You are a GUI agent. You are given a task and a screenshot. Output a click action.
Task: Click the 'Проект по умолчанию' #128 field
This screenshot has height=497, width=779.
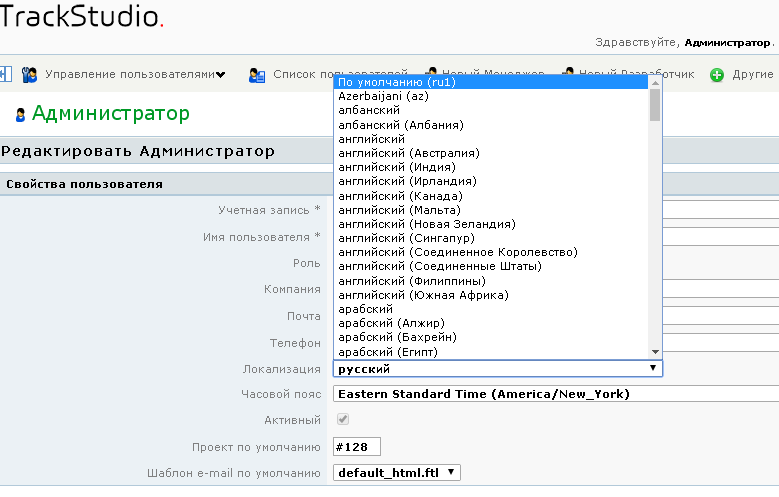click(x=356, y=447)
